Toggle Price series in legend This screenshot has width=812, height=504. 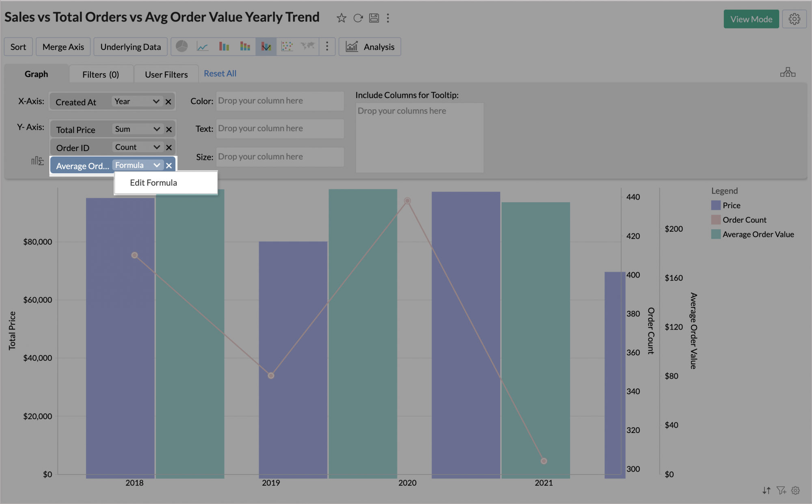coord(731,205)
